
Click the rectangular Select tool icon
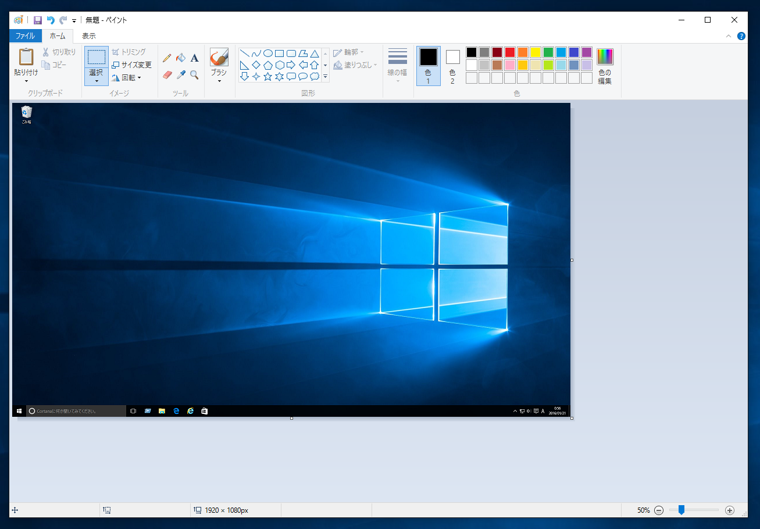click(96, 57)
